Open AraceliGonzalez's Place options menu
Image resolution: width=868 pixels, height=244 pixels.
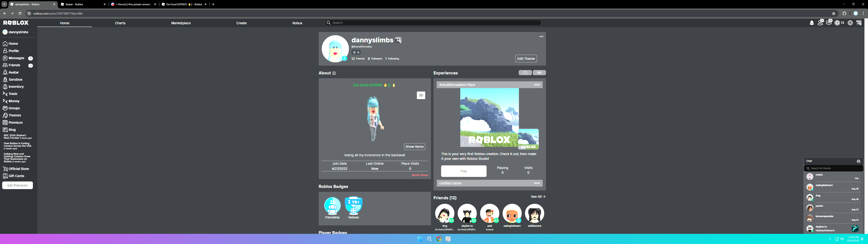tap(537, 85)
